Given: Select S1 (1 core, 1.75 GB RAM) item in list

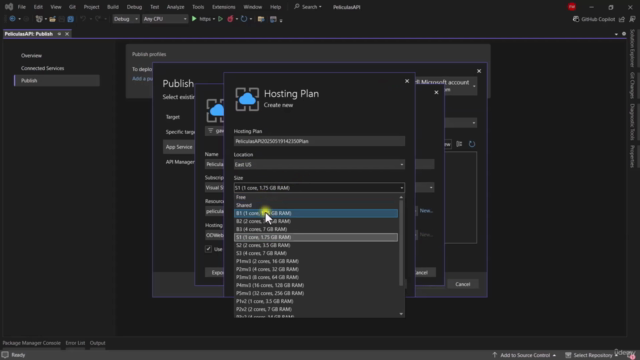Looking at the screenshot, I should [316, 237].
